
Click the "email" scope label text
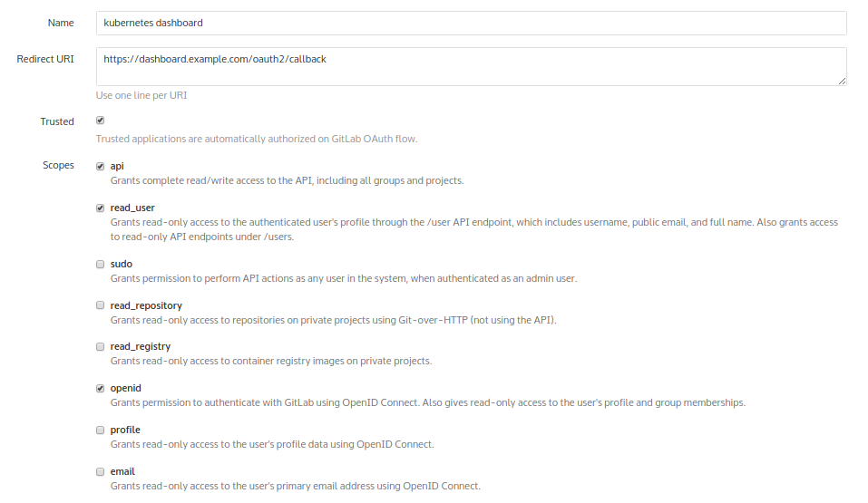122,471
